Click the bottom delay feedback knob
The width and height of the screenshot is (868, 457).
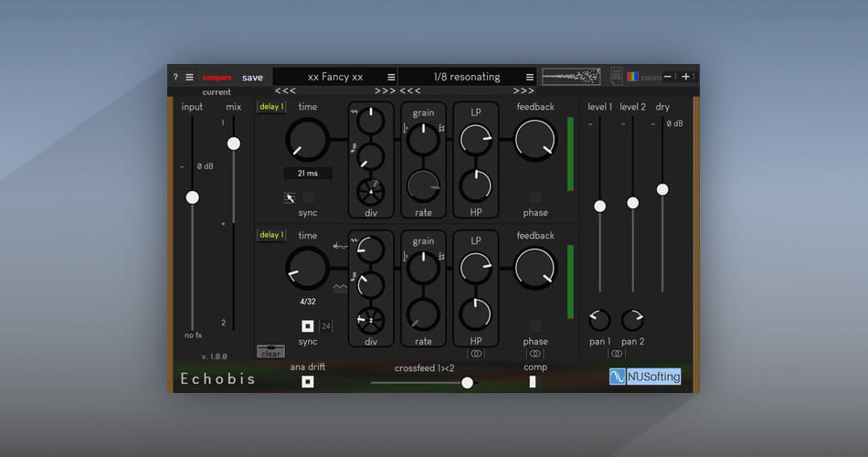tap(535, 268)
